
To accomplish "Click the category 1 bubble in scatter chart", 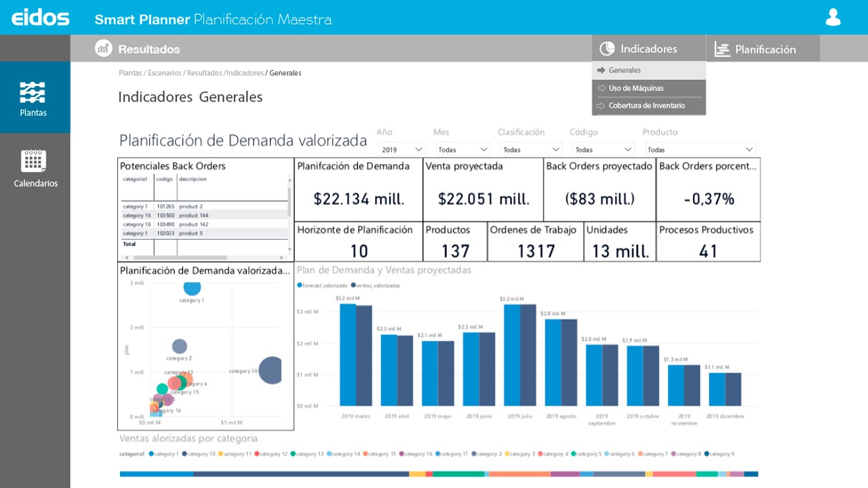I will tap(192, 287).
